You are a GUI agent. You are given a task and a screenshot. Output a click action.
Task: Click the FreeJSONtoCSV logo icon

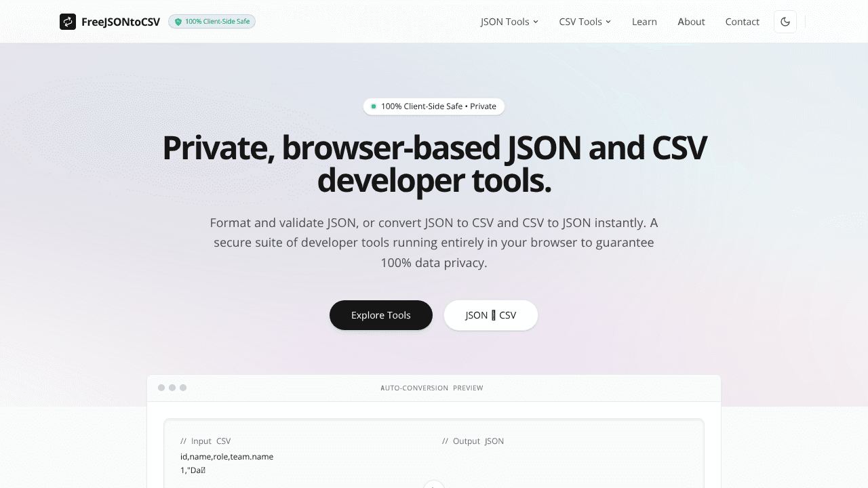[x=68, y=22]
